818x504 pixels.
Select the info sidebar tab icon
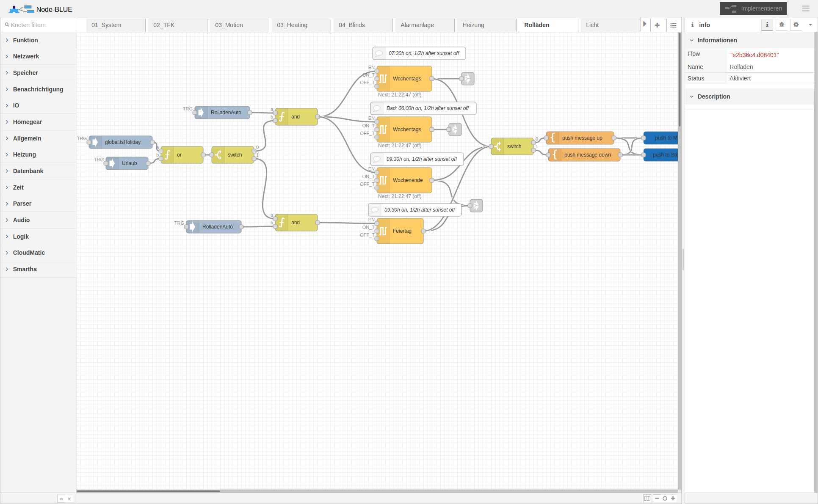pyautogui.click(x=767, y=25)
